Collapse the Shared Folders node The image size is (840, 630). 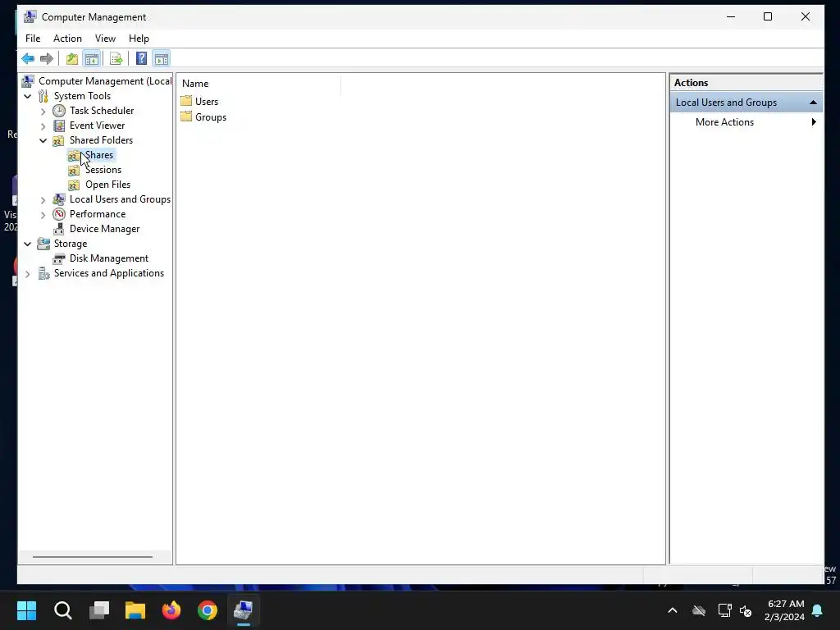(43, 141)
